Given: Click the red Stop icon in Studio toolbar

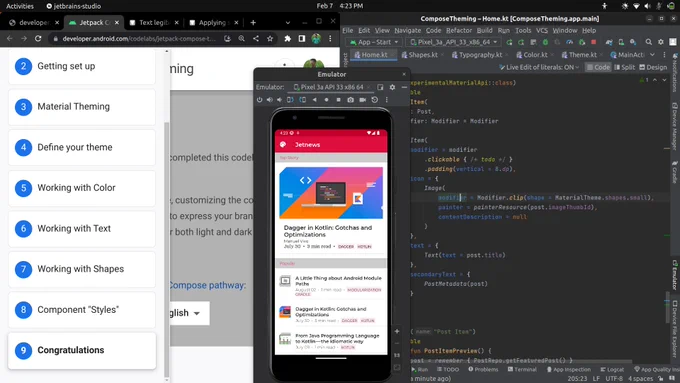Looking at the screenshot, I should pos(594,42).
